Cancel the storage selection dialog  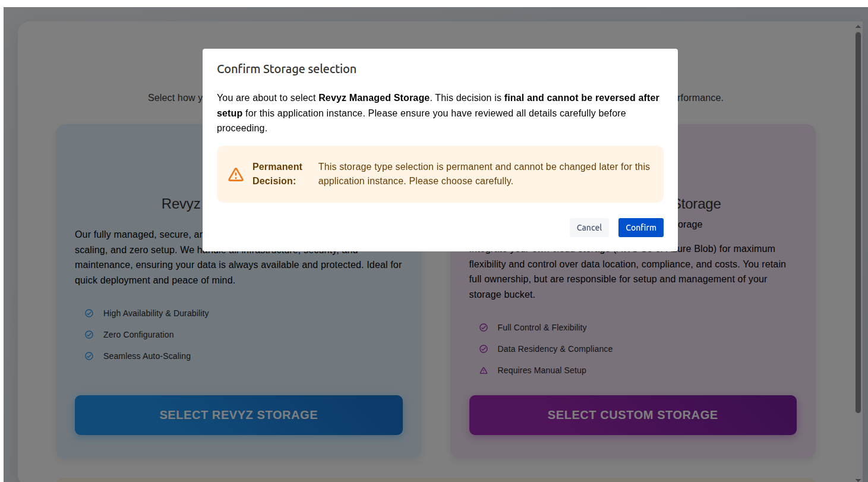point(589,228)
